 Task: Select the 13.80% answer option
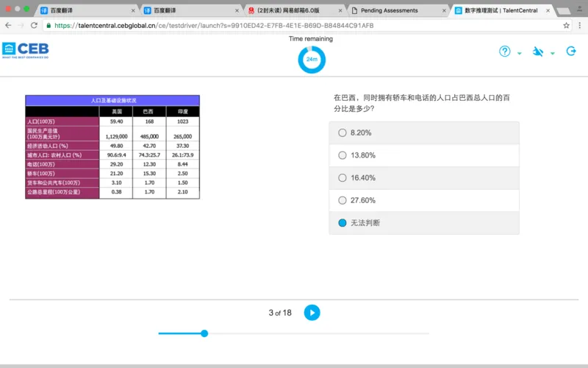[x=424, y=155]
